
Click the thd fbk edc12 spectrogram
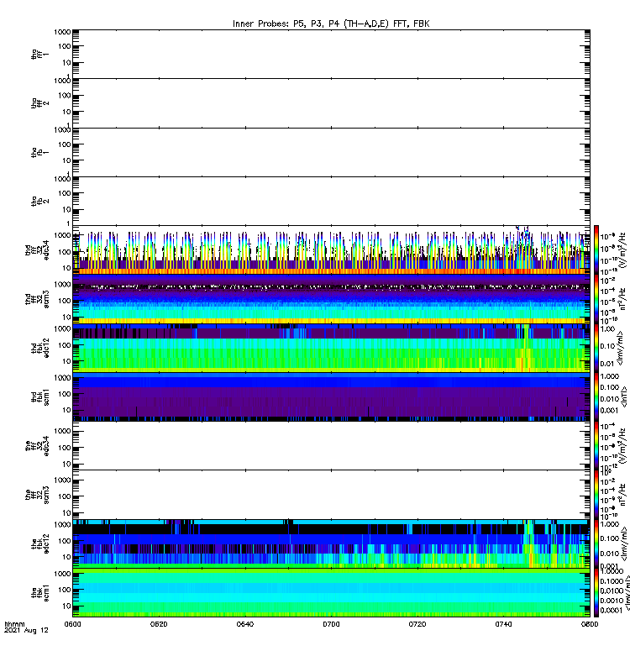(331, 348)
